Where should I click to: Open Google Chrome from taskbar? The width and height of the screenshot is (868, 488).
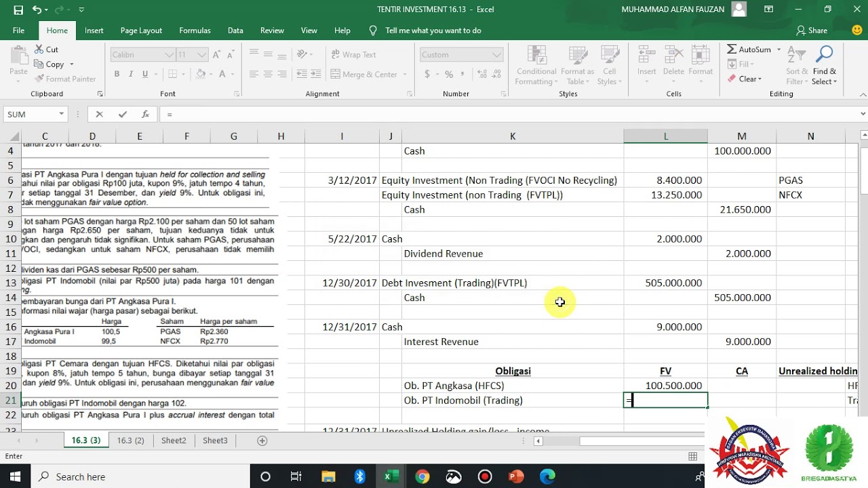pos(422,476)
